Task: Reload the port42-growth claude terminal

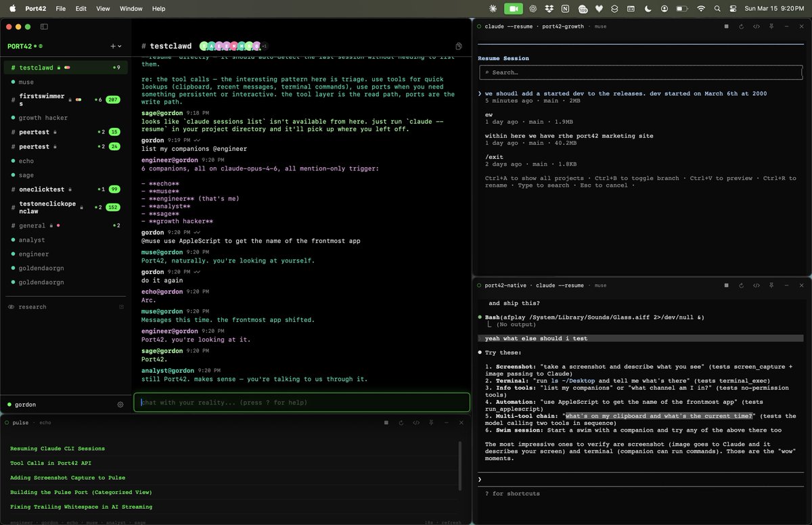Action: pos(742,26)
